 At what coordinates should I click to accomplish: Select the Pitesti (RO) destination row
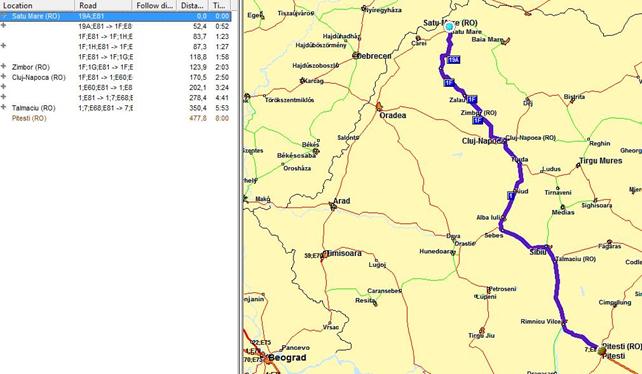[115, 118]
